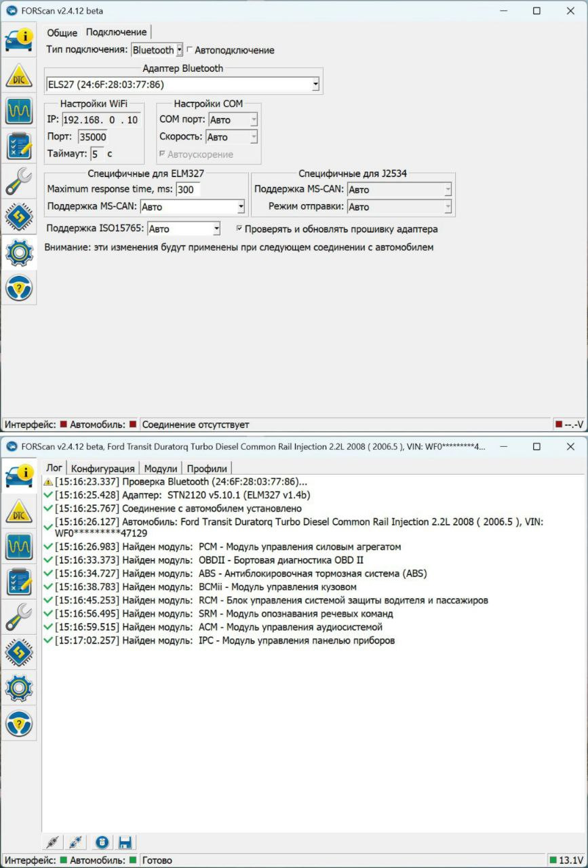Select log line BCMii module found
Screen dimensions: 588x868
[199, 587]
